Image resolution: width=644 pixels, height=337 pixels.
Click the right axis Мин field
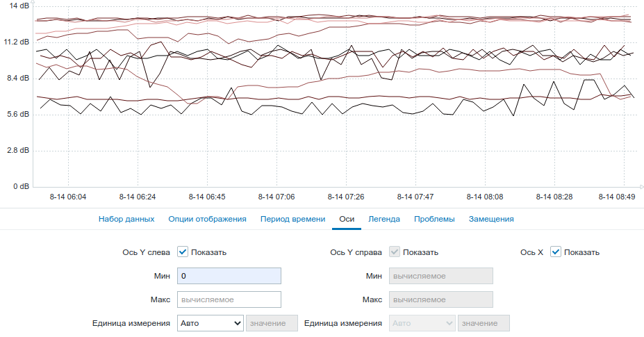(441, 276)
